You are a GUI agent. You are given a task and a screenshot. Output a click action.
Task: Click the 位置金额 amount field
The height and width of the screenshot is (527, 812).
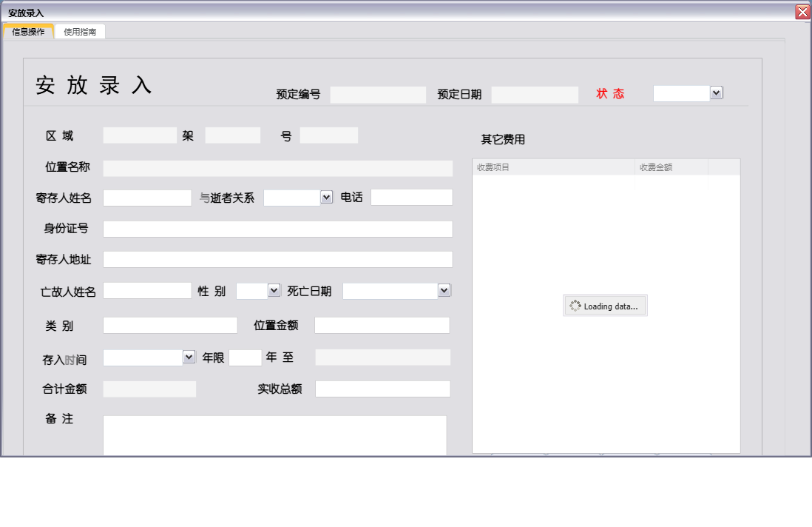[x=382, y=325]
